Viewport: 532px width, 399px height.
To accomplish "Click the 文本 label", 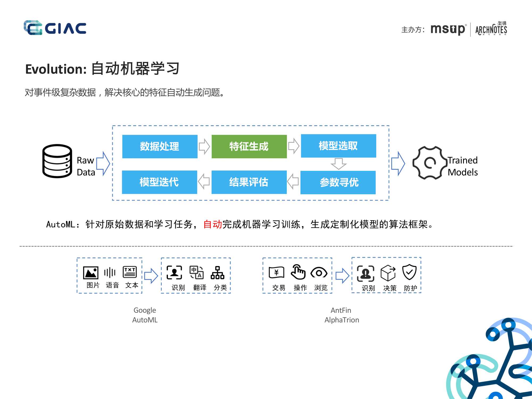I will pyautogui.click(x=132, y=285).
